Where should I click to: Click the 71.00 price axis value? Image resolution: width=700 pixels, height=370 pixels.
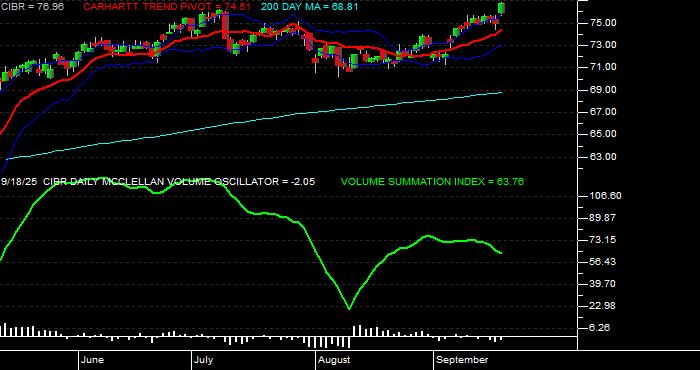click(x=604, y=67)
